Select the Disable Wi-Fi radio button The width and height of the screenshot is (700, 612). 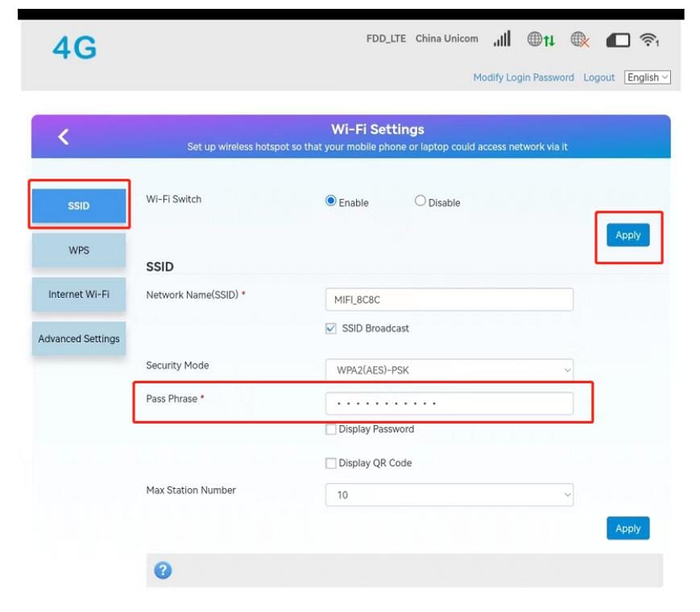420,201
